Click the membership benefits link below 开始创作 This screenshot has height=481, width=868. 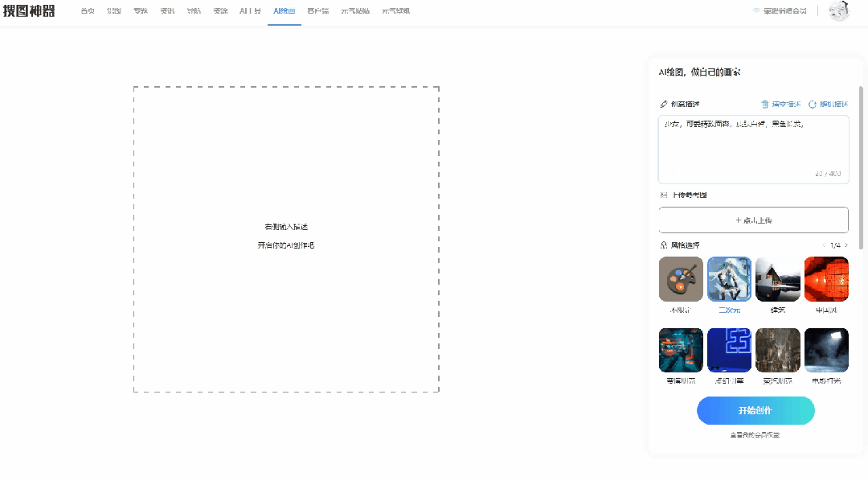(x=755, y=435)
